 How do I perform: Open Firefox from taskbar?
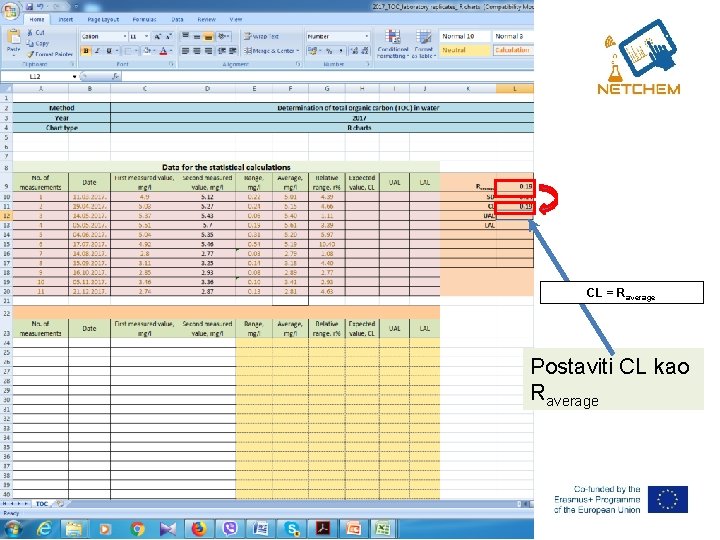(199, 529)
